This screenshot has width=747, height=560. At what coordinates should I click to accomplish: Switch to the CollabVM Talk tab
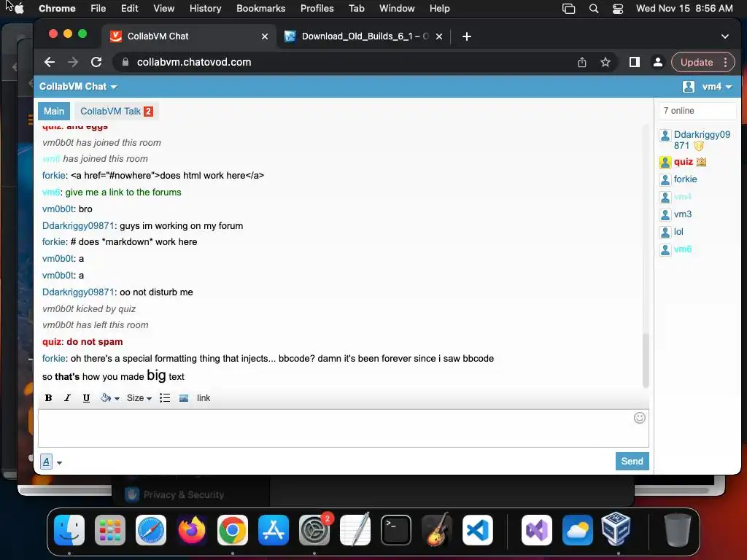point(116,112)
